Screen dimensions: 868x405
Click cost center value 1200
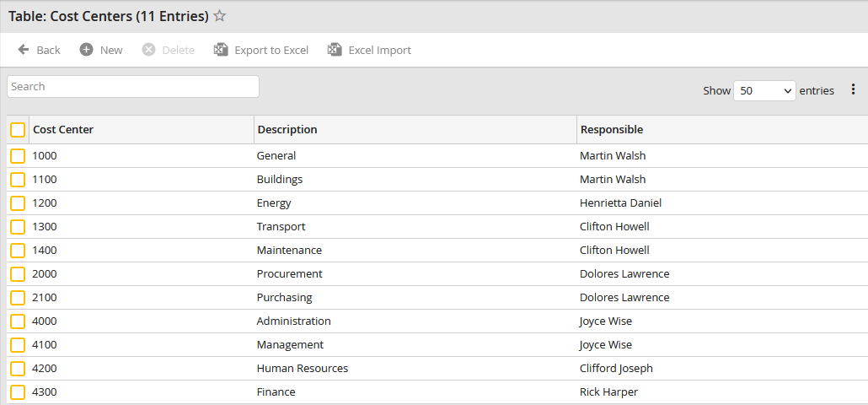coord(45,203)
